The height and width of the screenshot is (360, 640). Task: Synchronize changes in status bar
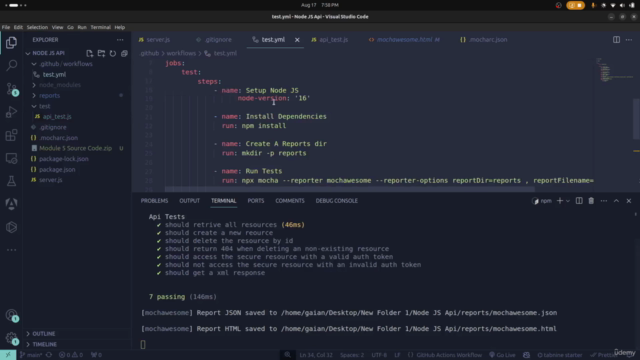point(49,355)
